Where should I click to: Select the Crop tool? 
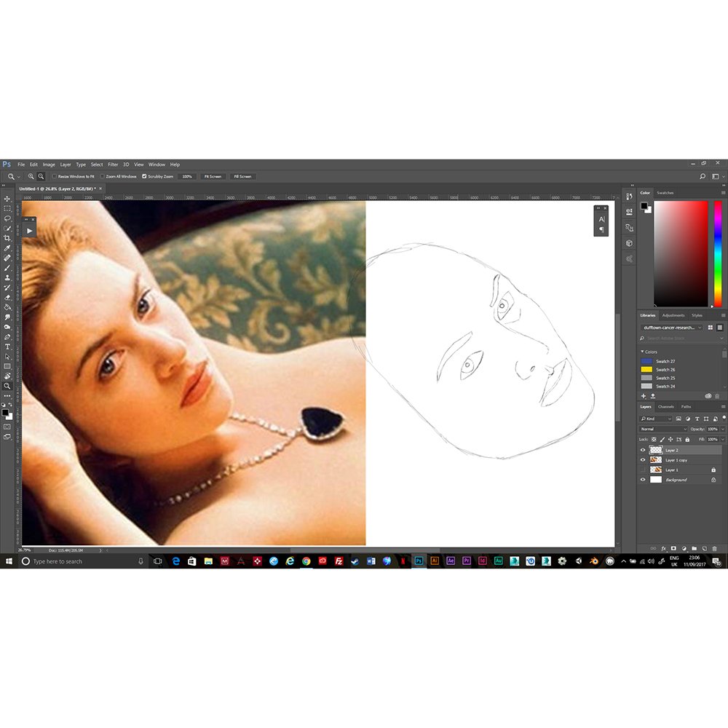(x=7, y=238)
